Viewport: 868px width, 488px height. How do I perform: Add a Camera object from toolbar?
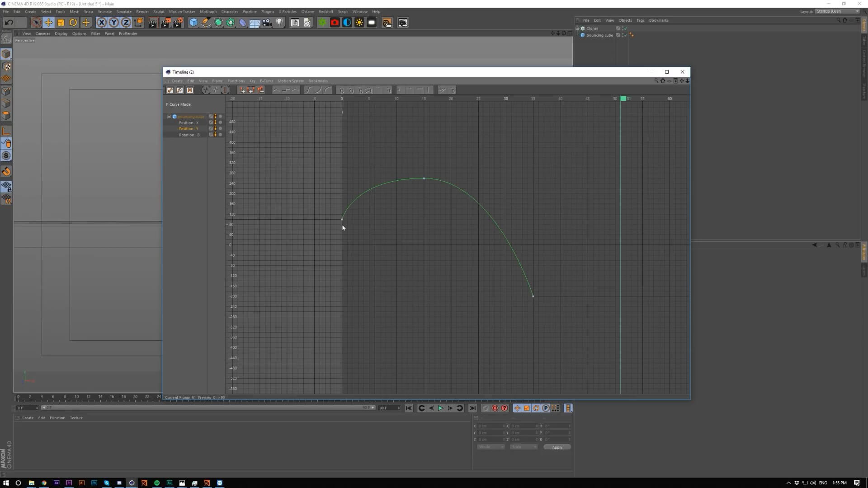tap(267, 23)
